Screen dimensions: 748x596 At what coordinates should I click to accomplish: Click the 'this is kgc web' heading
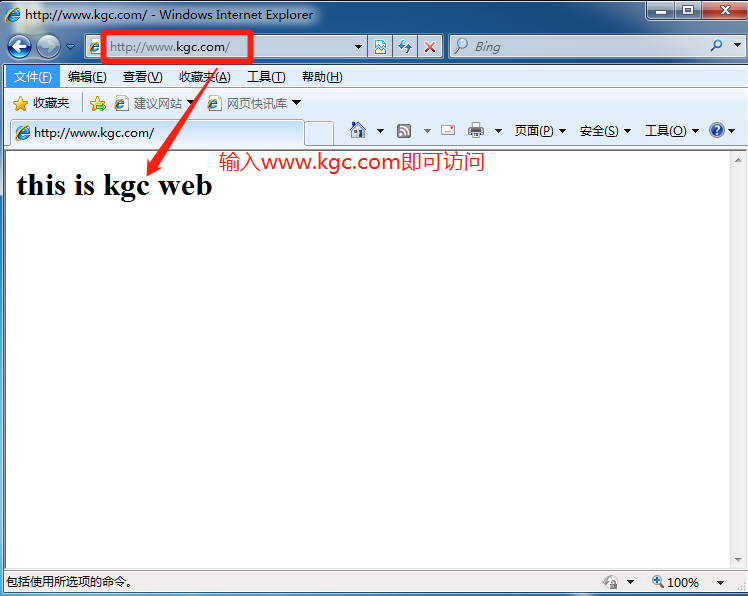[x=114, y=185]
